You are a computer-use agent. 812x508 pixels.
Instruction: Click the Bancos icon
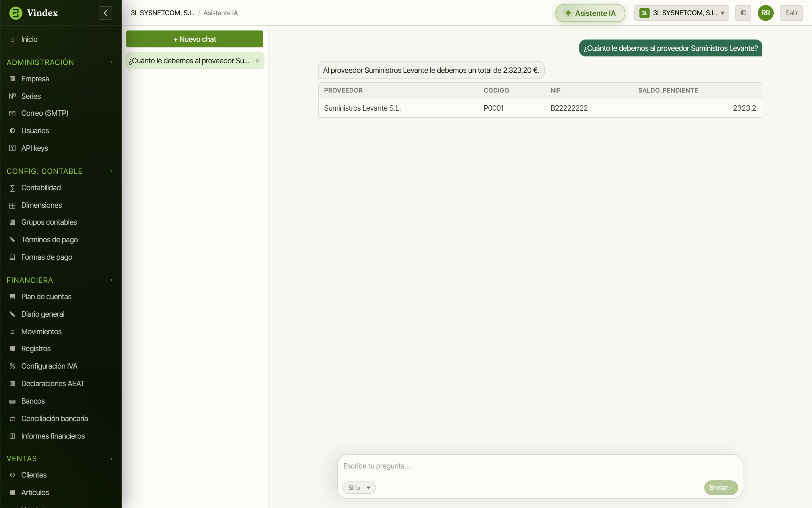[x=12, y=401]
